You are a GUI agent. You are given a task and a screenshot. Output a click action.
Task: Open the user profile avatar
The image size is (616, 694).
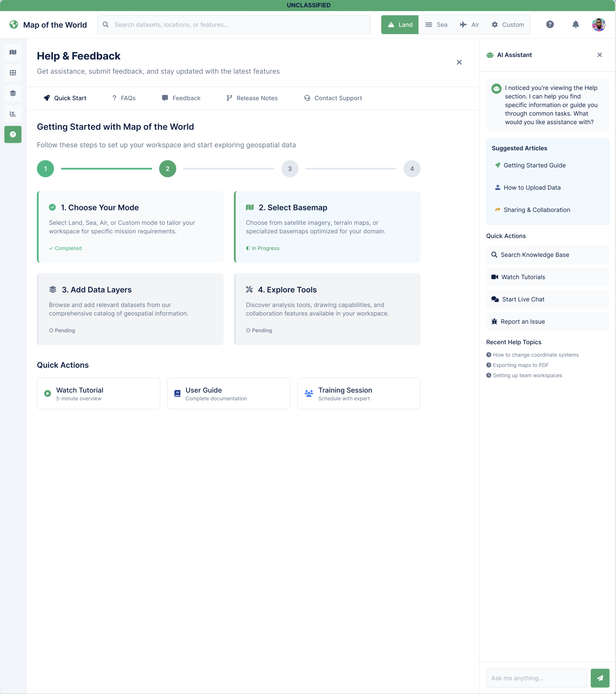[x=599, y=25]
